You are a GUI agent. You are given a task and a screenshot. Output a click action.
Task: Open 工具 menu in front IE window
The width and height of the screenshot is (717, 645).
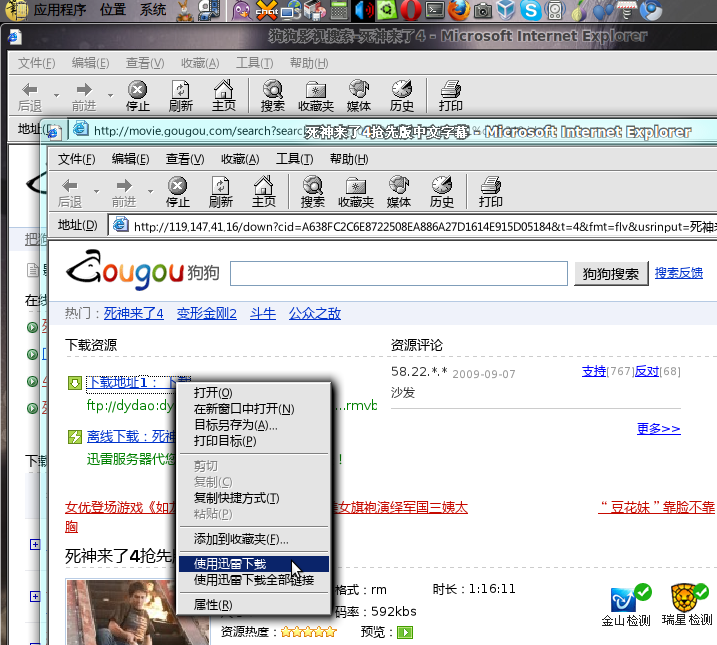(x=294, y=159)
